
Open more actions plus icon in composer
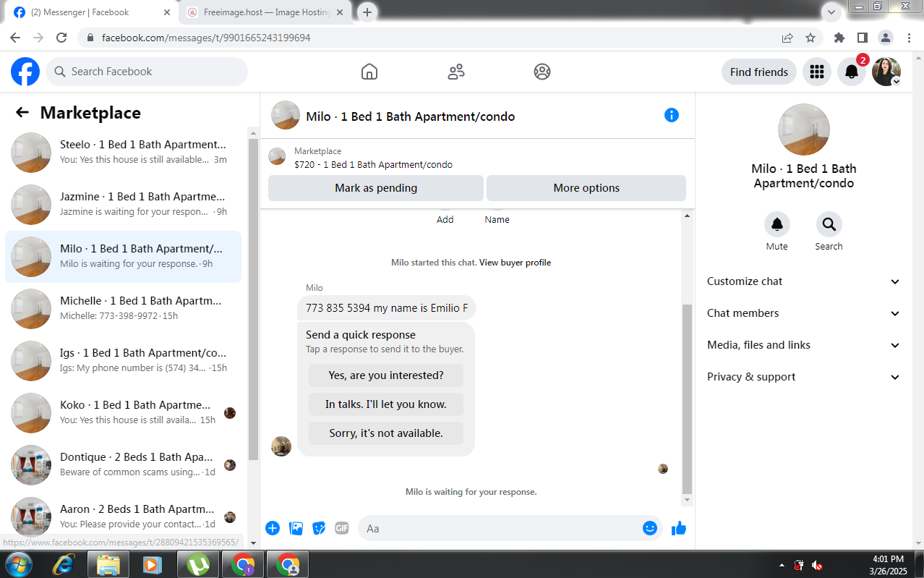pos(273,528)
